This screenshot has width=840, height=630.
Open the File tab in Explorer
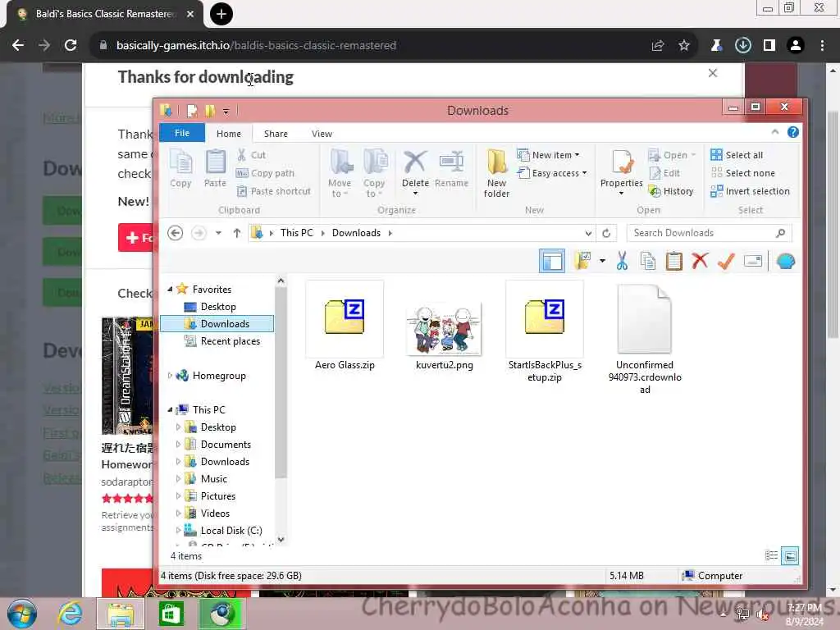181,134
